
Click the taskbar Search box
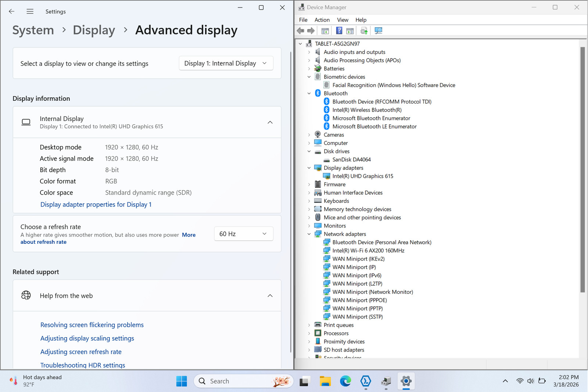(x=243, y=381)
